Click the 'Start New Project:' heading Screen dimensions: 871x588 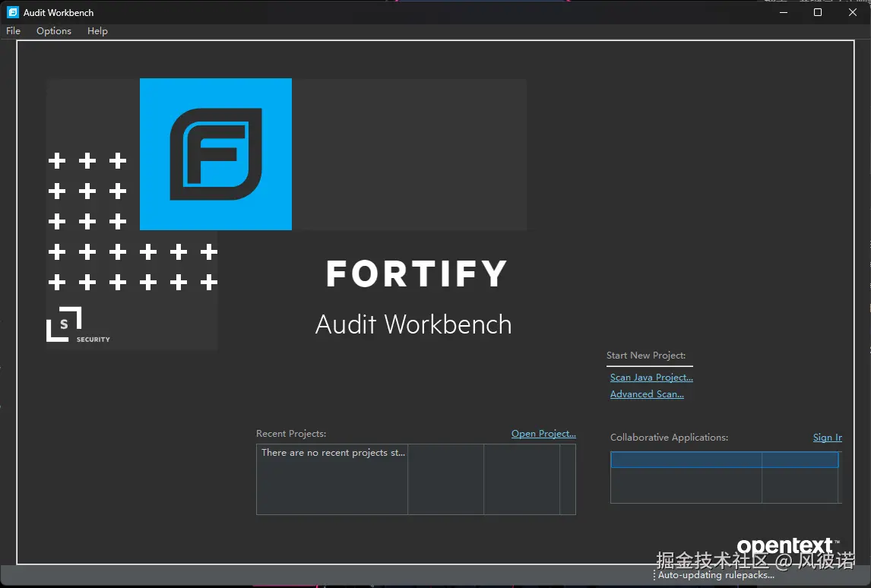coord(646,356)
